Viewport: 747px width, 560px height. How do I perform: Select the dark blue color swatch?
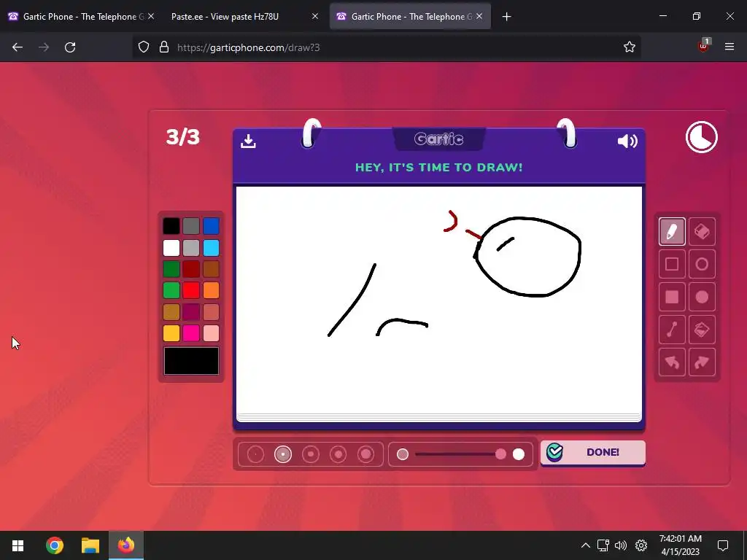point(211,226)
